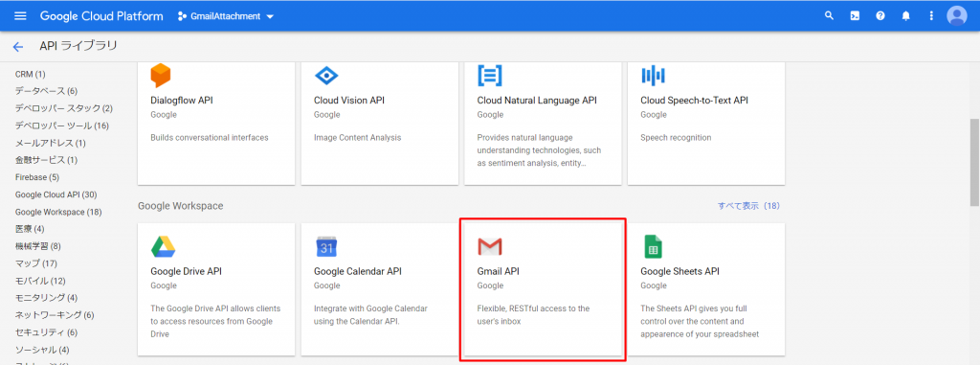
Task: Filter by Google Workspace (18) category
Action: click(x=58, y=213)
